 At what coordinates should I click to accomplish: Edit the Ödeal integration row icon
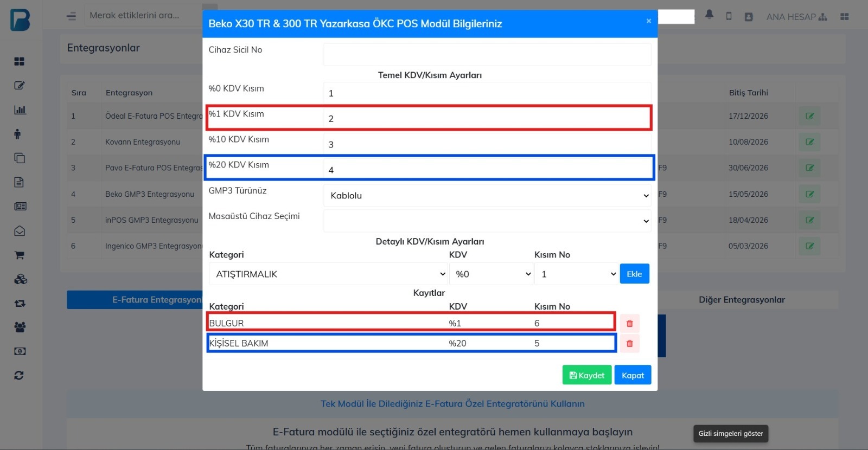click(x=809, y=116)
